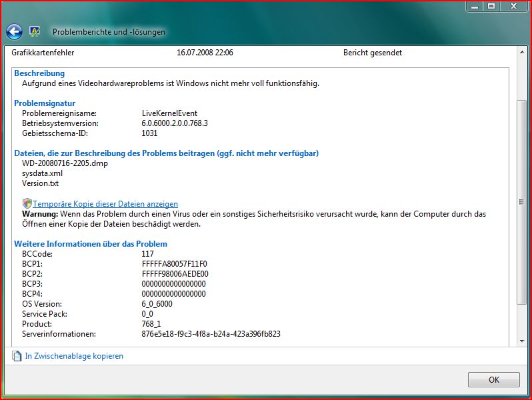Click the Bericht gesendet status text
Image resolution: width=532 pixels, height=400 pixels.
(x=373, y=53)
